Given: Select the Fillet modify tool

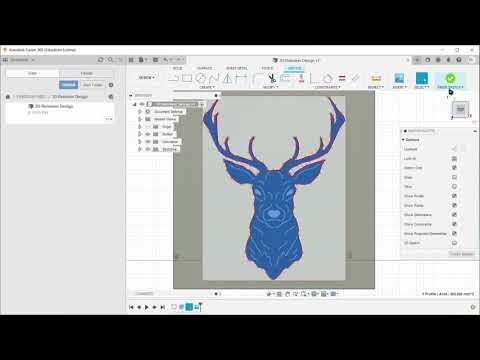Looking at the screenshot, I should pos(258,78).
